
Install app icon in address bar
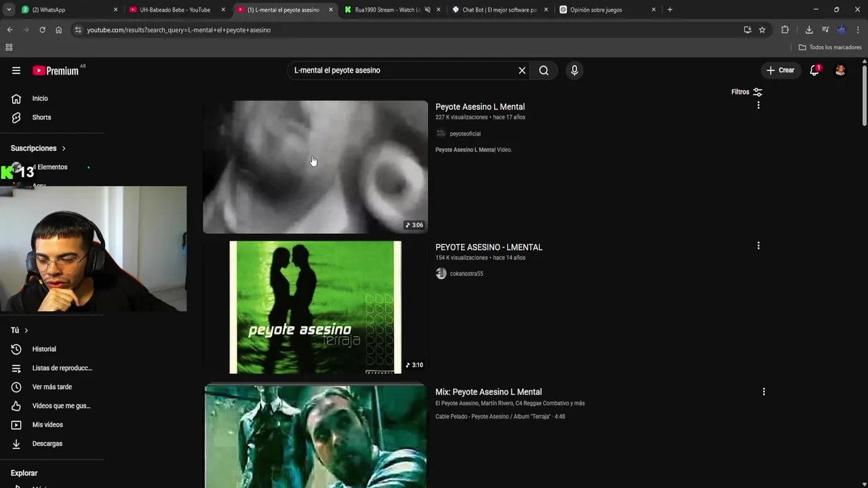747,30
